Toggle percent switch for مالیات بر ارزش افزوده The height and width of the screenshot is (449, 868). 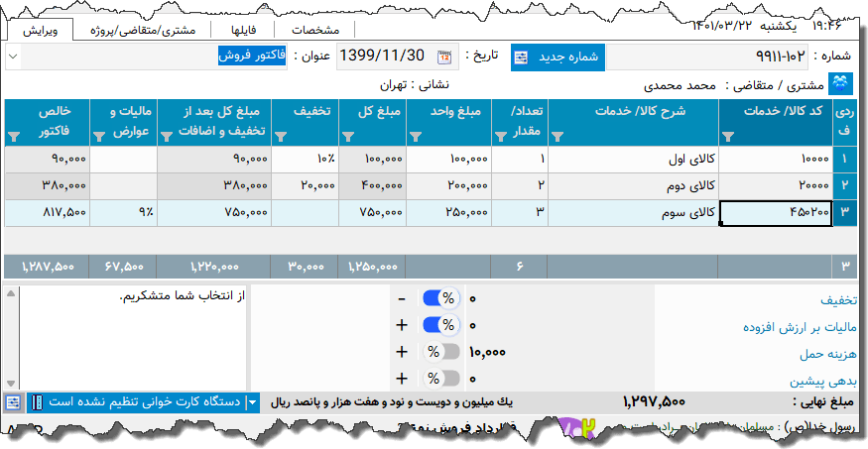tap(441, 325)
